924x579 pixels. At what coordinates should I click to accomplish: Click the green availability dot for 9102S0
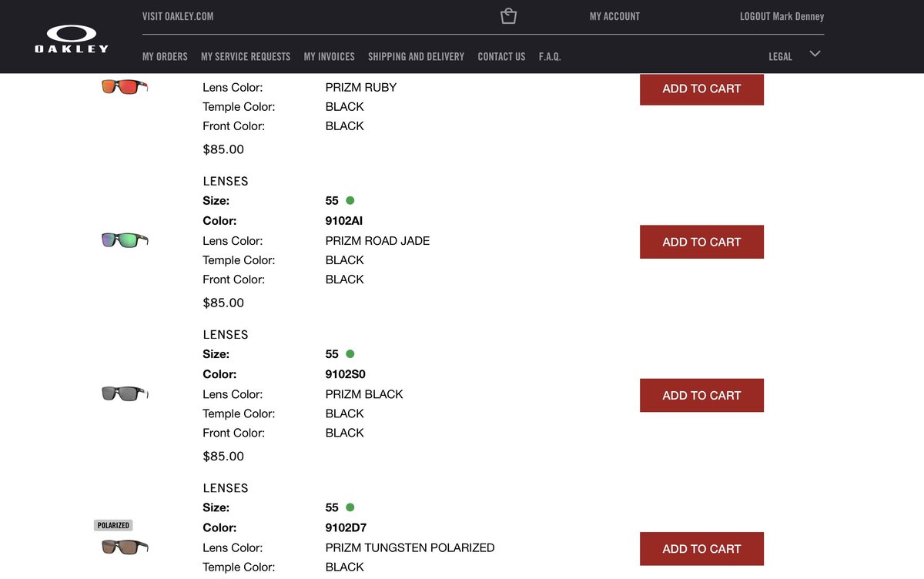[350, 354]
